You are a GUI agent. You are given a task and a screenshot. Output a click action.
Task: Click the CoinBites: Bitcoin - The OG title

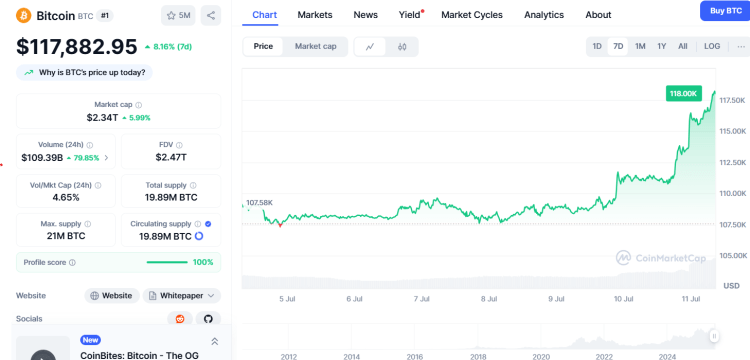tap(139, 355)
